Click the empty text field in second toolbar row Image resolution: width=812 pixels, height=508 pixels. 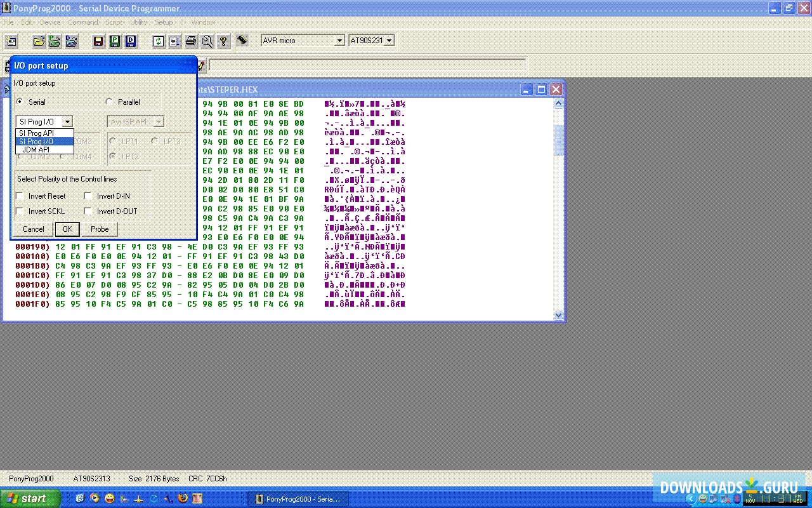tap(368, 65)
